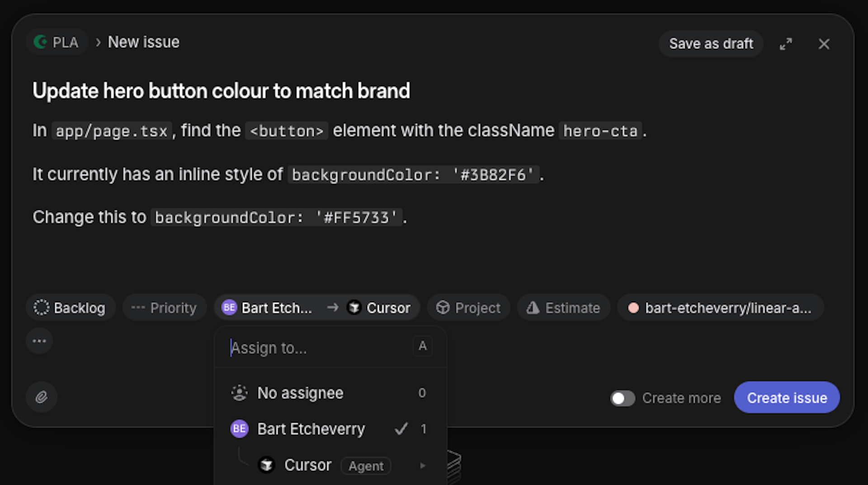The height and width of the screenshot is (485, 868).
Task: Open the Backlog status dropdown
Action: coord(70,308)
